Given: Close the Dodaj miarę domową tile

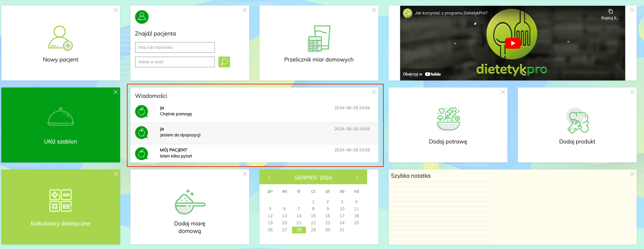Looking at the screenshot, I should (245, 174).
